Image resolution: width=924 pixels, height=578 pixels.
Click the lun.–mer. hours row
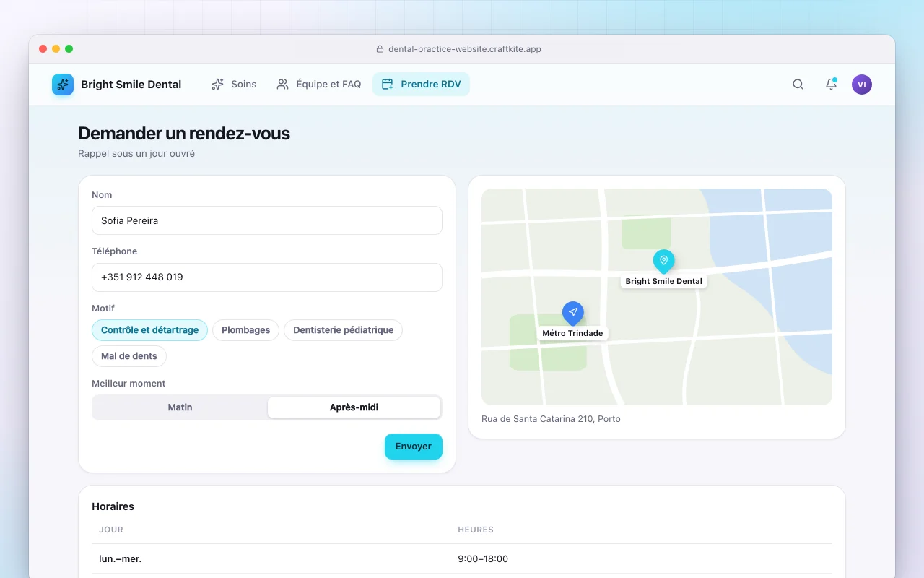(x=462, y=559)
